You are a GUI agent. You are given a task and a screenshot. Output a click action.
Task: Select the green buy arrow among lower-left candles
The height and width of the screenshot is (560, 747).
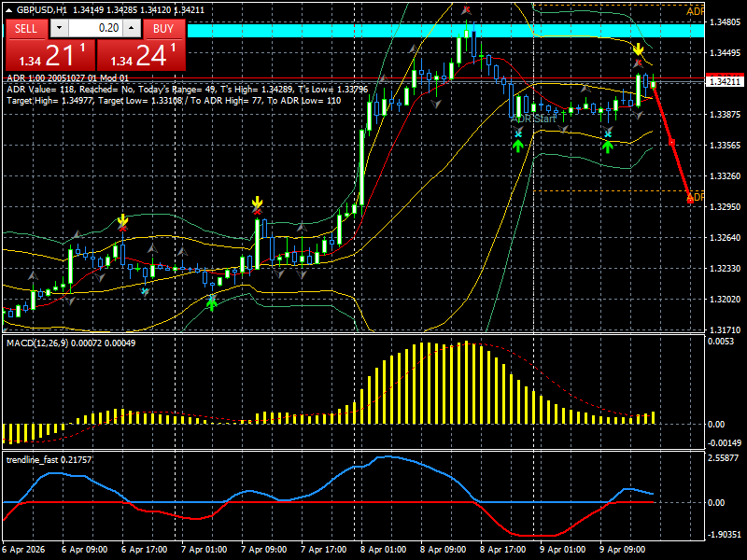pos(212,305)
